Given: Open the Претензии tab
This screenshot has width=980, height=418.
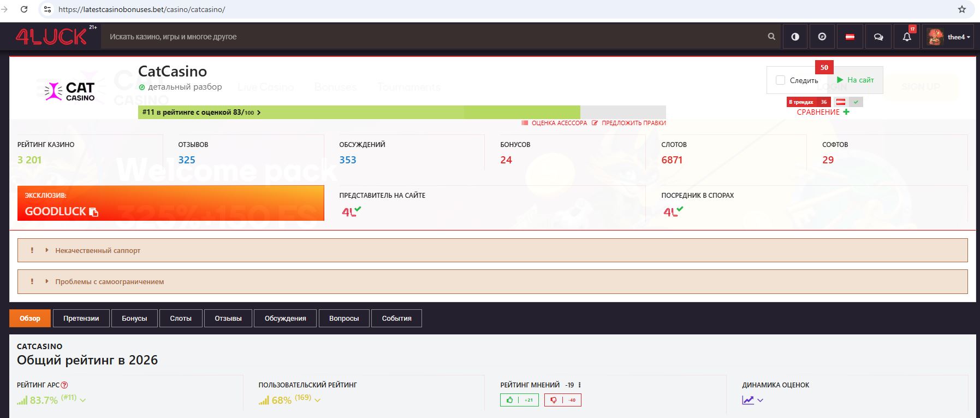Looking at the screenshot, I should pyautogui.click(x=81, y=318).
